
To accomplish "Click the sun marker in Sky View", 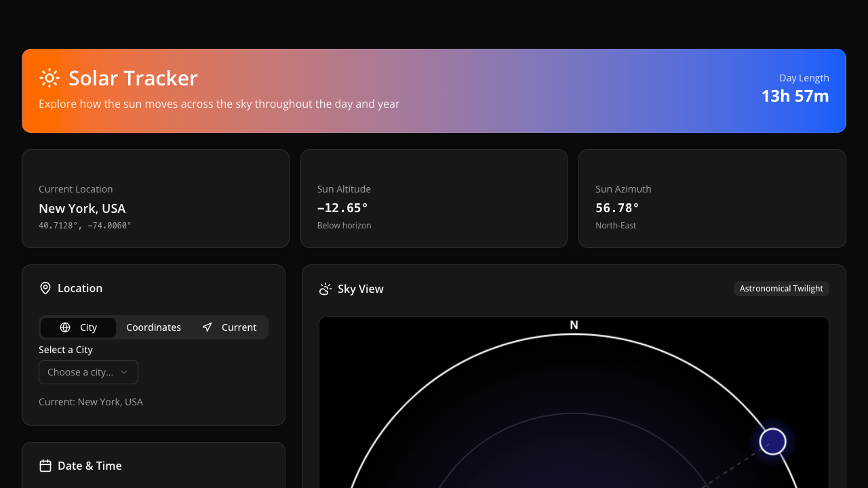I will tap(772, 441).
